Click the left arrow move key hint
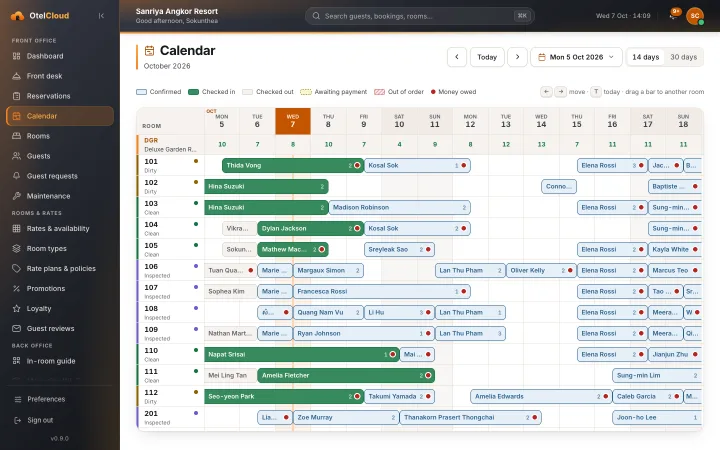 coord(546,92)
